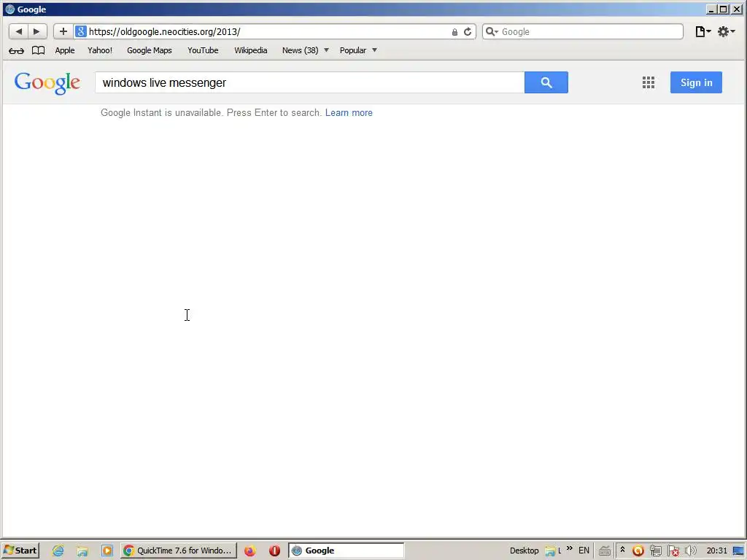Viewport: 747px width, 560px height.
Task: Click the clock showing 20:31
Action: coord(716,551)
